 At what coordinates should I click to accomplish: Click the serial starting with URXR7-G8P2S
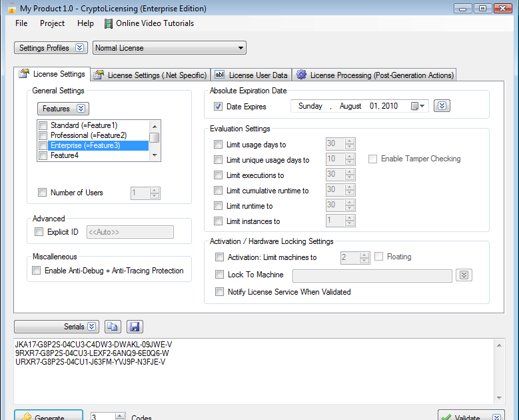(x=91, y=362)
